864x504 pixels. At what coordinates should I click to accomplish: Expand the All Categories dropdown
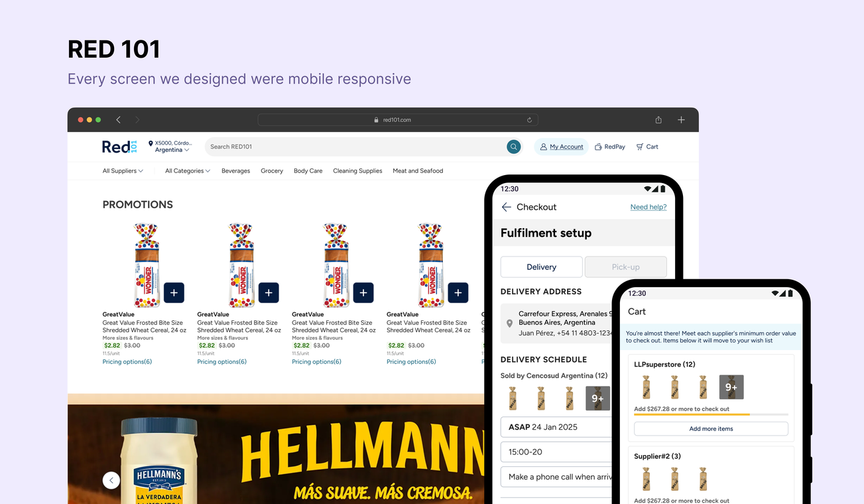click(188, 171)
